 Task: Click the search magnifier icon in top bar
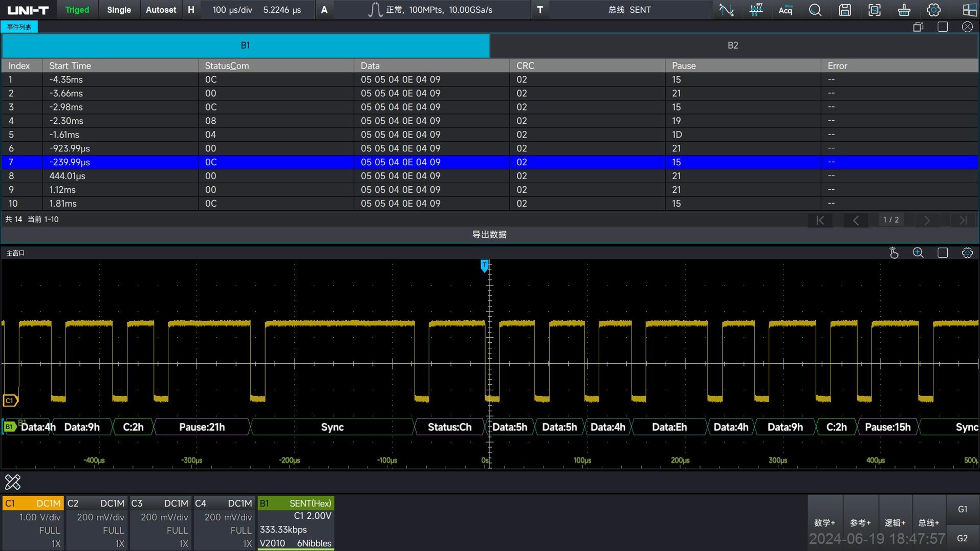[x=815, y=10]
